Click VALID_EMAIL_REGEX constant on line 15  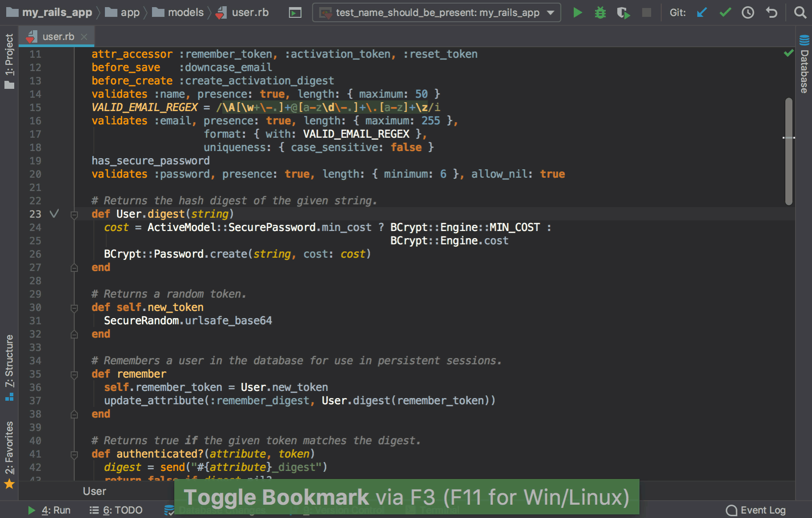tap(144, 108)
